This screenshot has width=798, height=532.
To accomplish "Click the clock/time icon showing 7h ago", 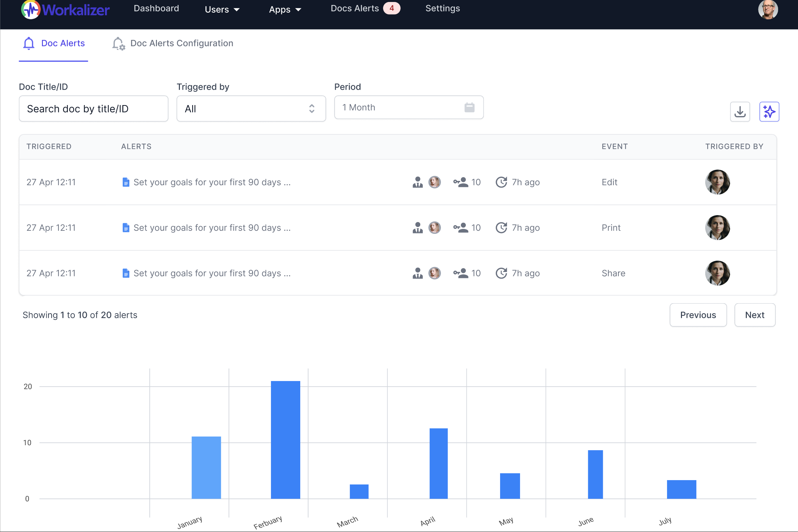I will click(x=501, y=182).
